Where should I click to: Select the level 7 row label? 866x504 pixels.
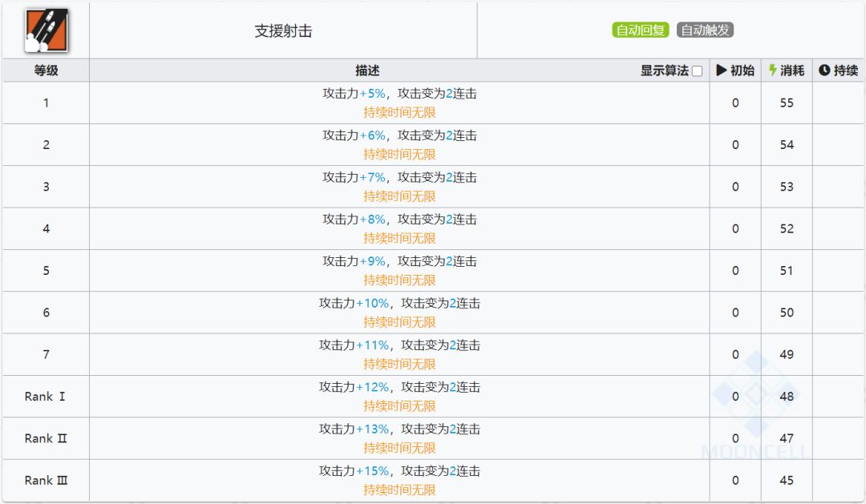coord(46,354)
